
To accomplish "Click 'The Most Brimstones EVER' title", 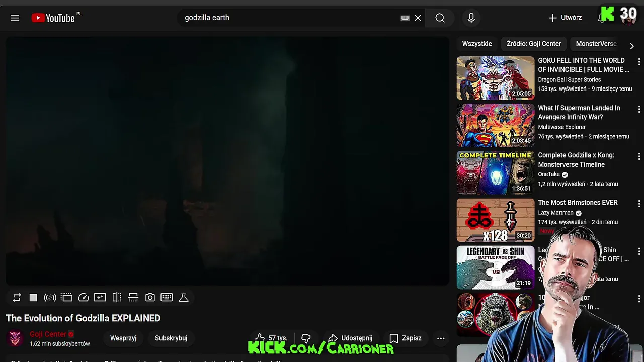I will point(578,203).
